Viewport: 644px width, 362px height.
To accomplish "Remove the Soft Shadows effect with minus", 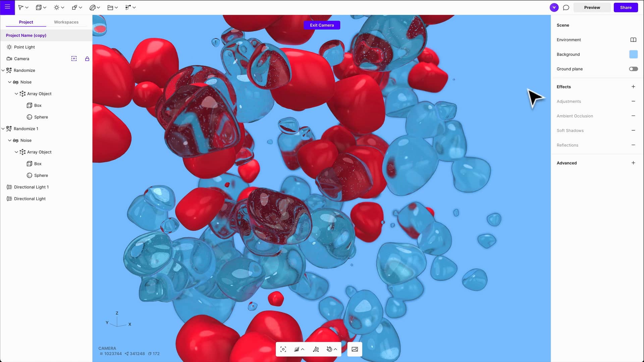I will 633,130.
